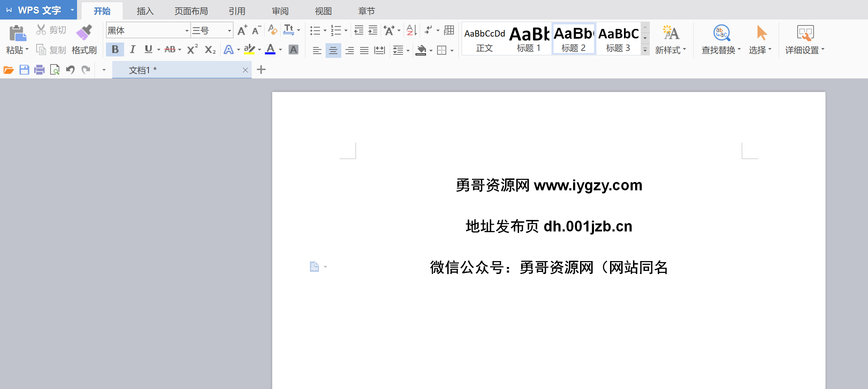Screen dimensions: 868x389
Task: Click the decrease indent icon
Action: click(359, 30)
